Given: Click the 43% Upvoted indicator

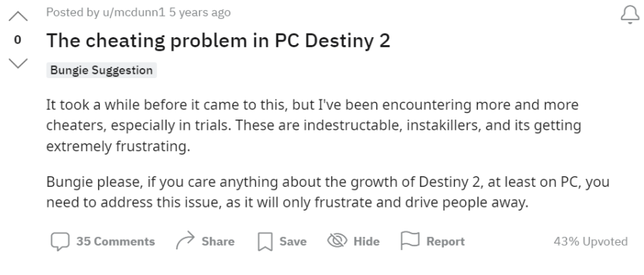Looking at the screenshot, I should [x=591, y=241].
